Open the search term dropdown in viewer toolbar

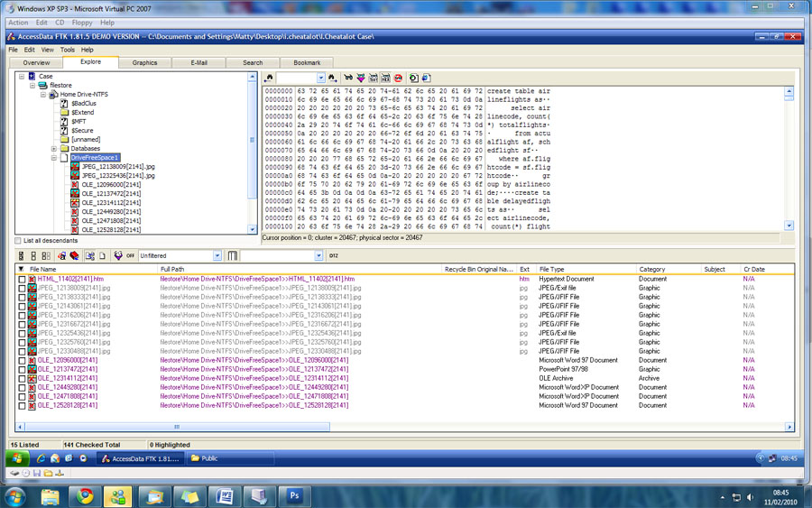pos(320,79)
